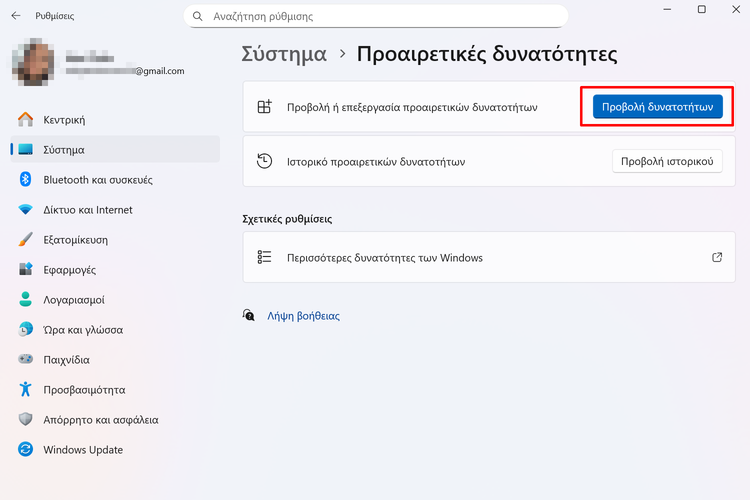
Task: Open the Λήψη βοήθειας link
Action: click(303, 316)
